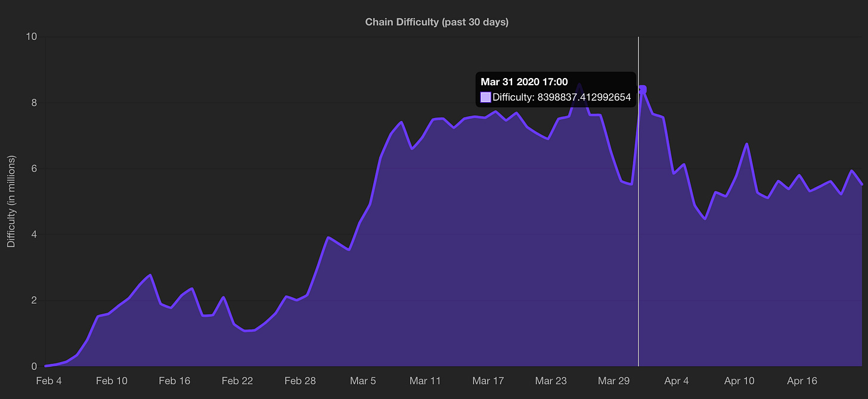The height and width of the screenshot is (399, 868).
Task: Select the Feb 10 x-axis label
Action: 111,381
